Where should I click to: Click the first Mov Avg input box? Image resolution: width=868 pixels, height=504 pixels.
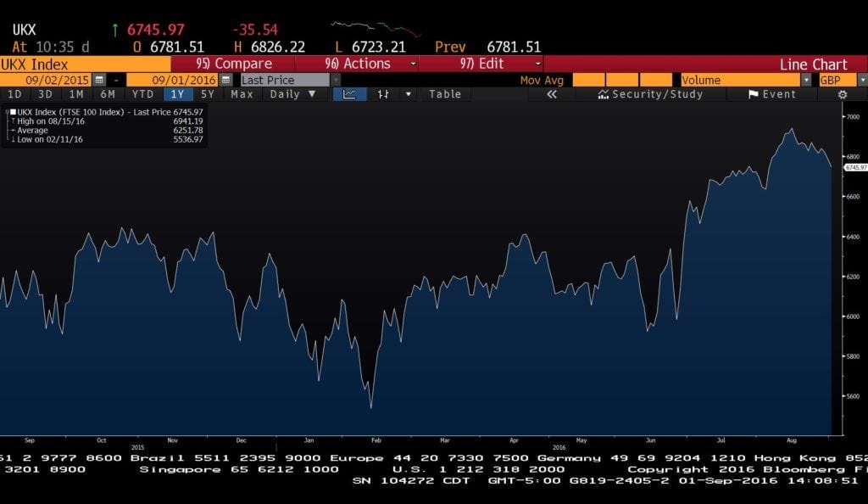[x=588, y=80]
